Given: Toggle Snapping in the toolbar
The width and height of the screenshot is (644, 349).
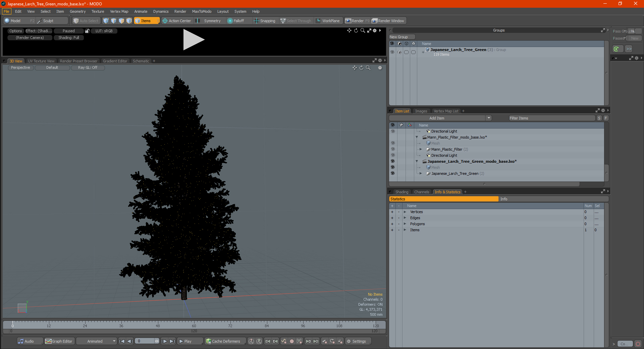Looking at the screenshot, I should click(265, 21).
